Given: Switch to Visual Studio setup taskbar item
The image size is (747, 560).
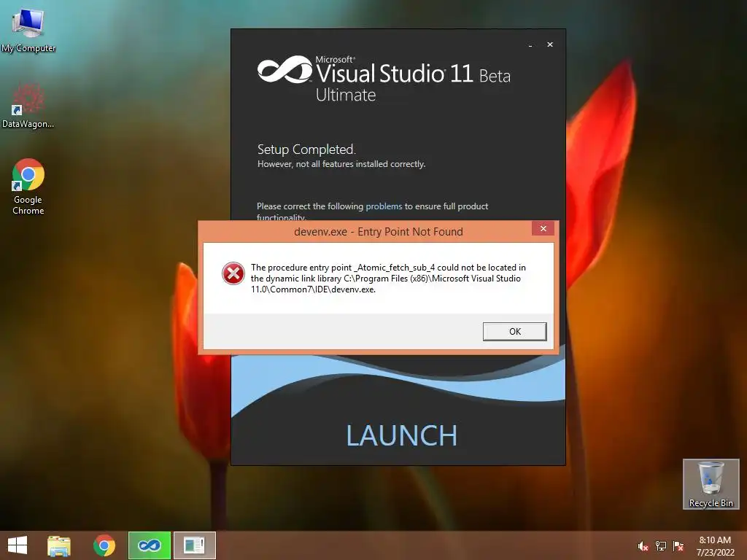Looking at the screenshot, I should point(150,545).
